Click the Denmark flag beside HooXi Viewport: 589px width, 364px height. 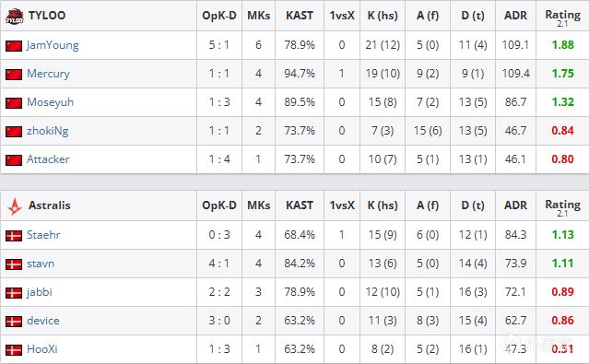pos(14,350)
